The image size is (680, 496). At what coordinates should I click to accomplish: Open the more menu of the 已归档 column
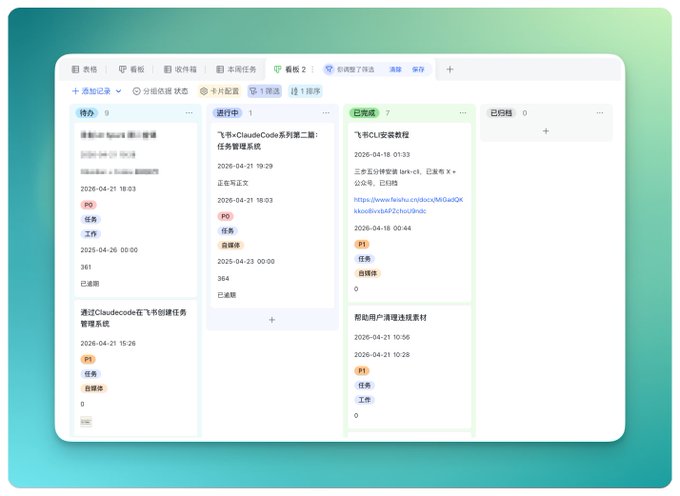[600, 113]
